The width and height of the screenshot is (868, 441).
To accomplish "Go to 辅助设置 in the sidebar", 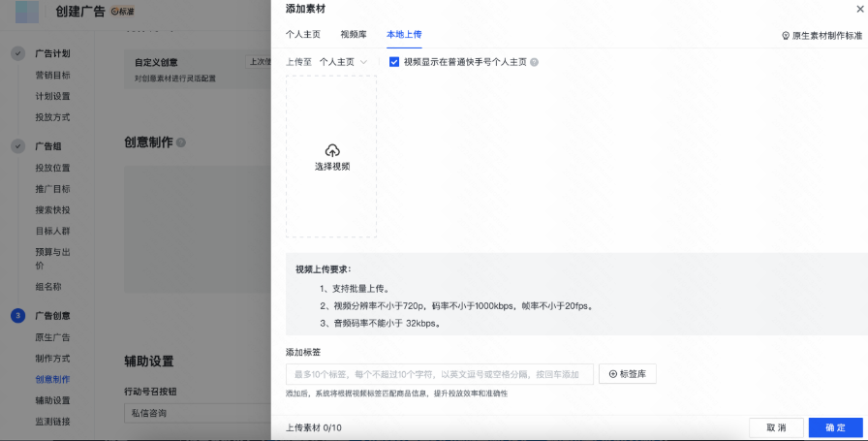I will click(52, 400).
